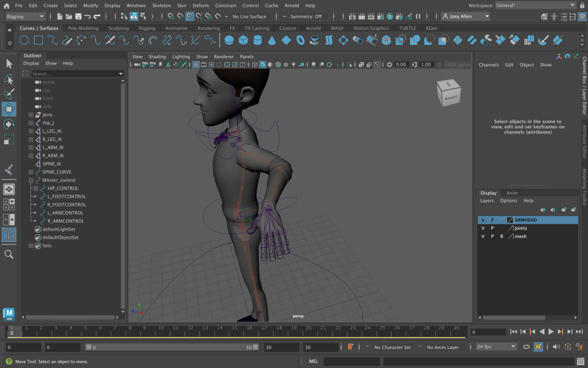The height and width of the screenshot is (368, 588).
Task: Collapse the MAster_control group
Action: click(x=31, y=180)
